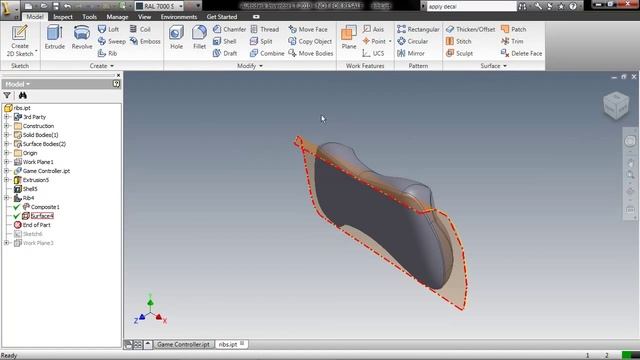The width and height of the screenshot is (640, 360).
Task: Choose the Stitch surface tool
Action: [458, 41]
